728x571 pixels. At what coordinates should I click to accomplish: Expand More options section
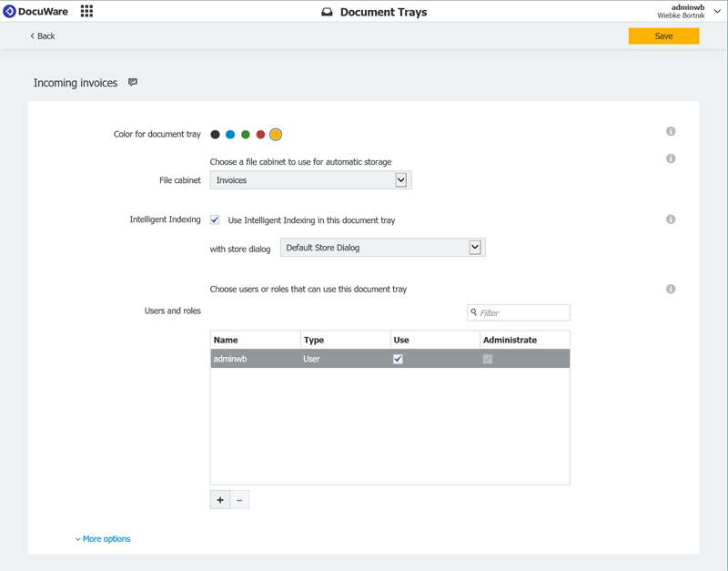pyautogui.click(x=103, y=539)
